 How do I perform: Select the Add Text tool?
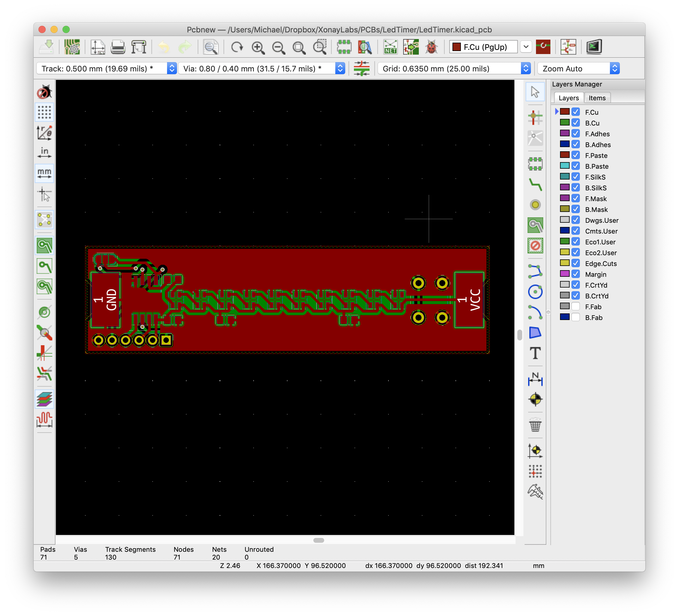pyautogui.click(x=535, y=353)
